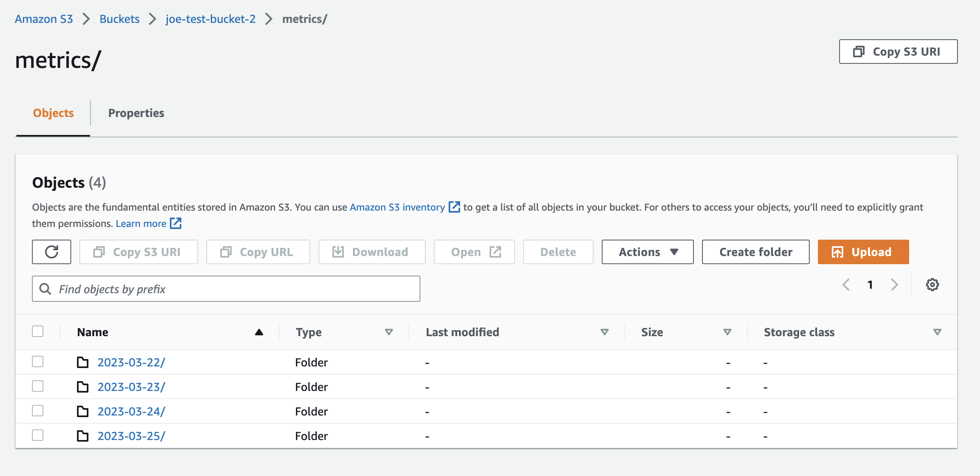This screenshot has height=476, width=980.
Task: Open the Actions dropdown
Action: coord(647,252)
